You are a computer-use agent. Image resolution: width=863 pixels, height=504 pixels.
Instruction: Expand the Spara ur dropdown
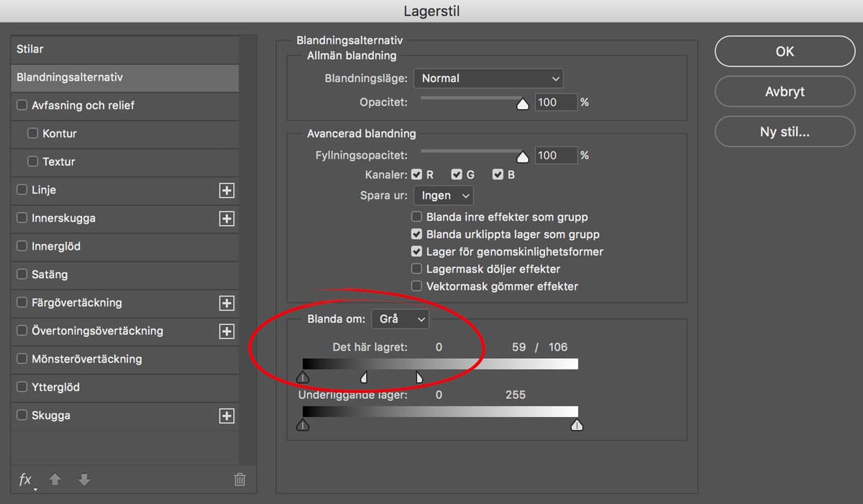point(443,196)
